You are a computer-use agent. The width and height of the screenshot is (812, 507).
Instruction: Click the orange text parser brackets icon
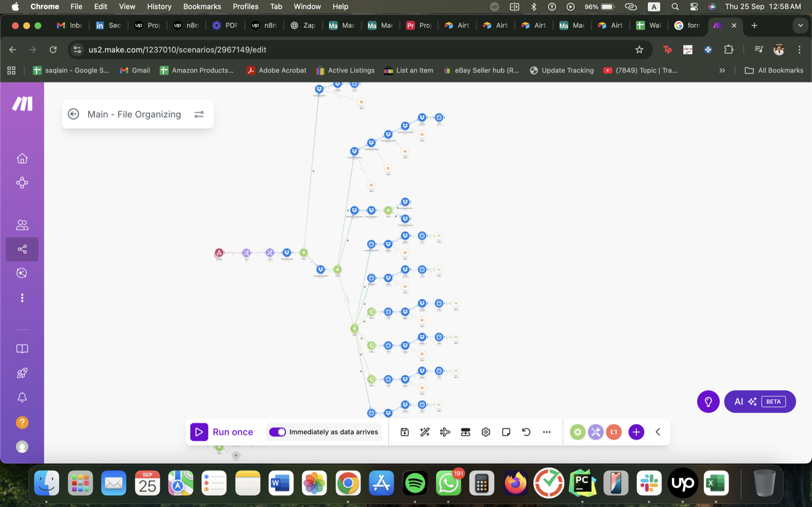tap(614, 432)
